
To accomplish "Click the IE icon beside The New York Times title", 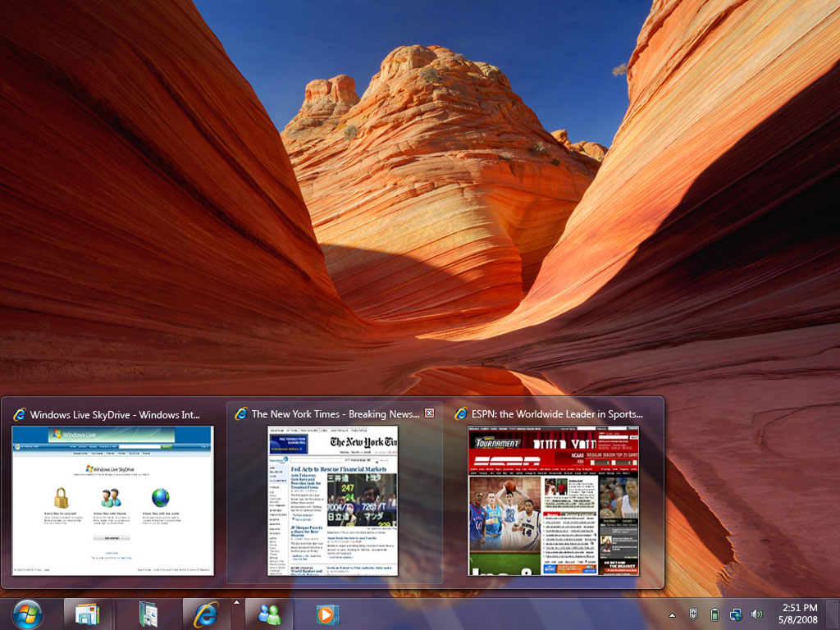I will [x=241, y=413].
